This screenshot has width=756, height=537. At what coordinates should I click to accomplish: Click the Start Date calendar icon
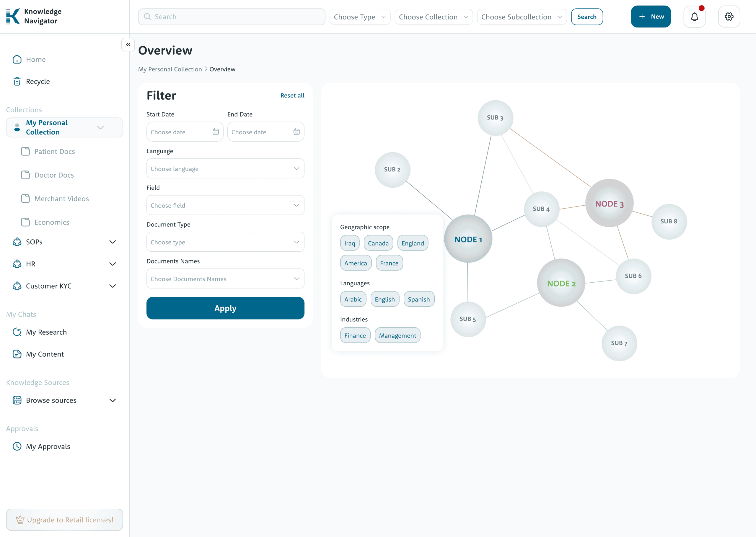pyautogui.click(x=216, y=132)
